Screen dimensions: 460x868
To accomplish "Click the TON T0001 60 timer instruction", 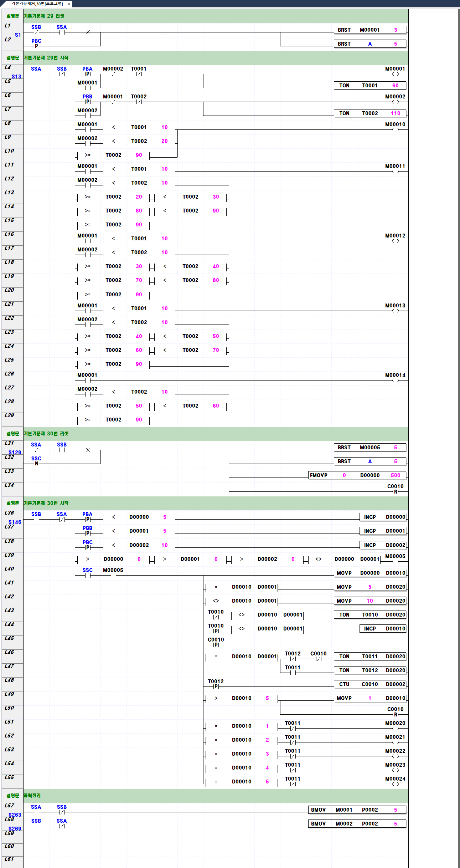I will point(369,86).
